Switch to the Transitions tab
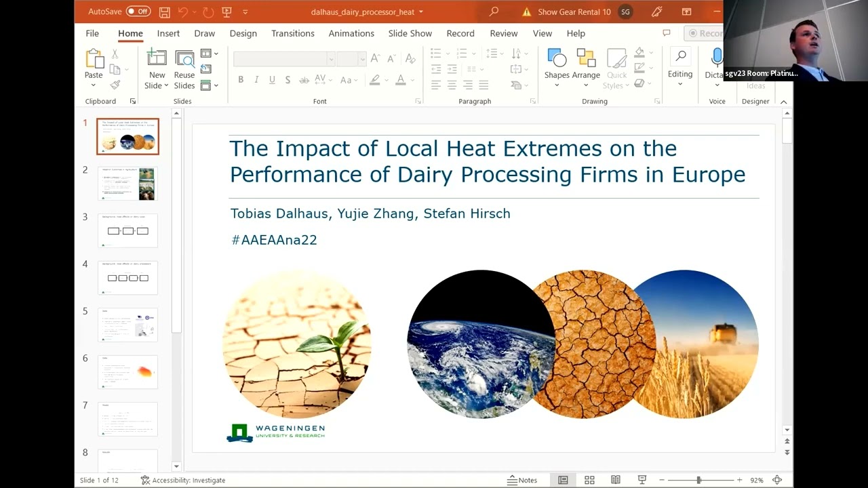Viewport: 868px width, 488px height. (x=293, y=33)
